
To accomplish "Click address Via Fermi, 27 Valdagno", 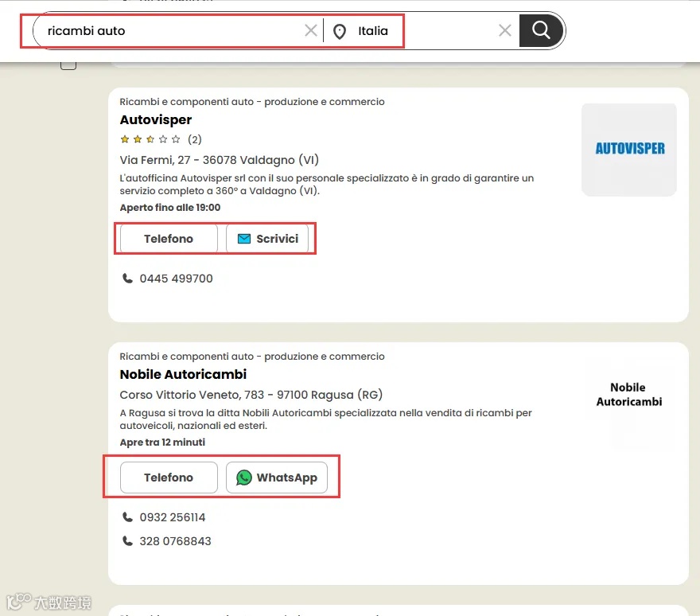I will [x=220, y=160].
